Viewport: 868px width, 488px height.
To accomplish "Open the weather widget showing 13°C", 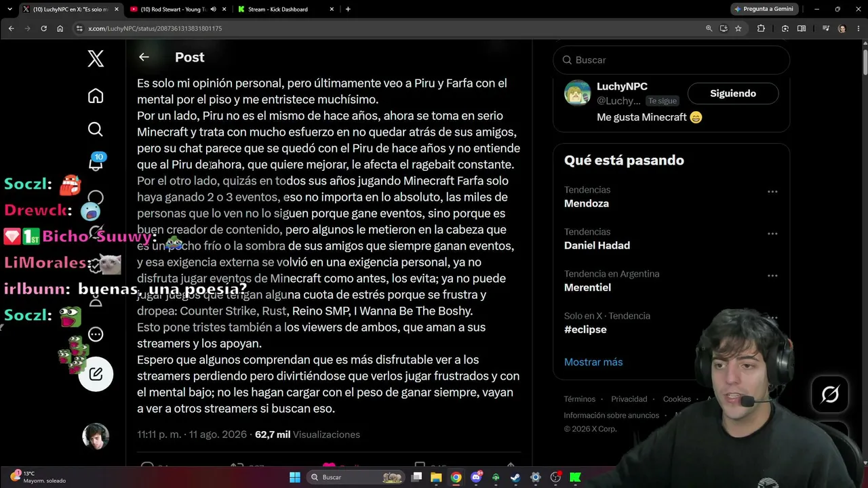I will (x=39, y=477).
